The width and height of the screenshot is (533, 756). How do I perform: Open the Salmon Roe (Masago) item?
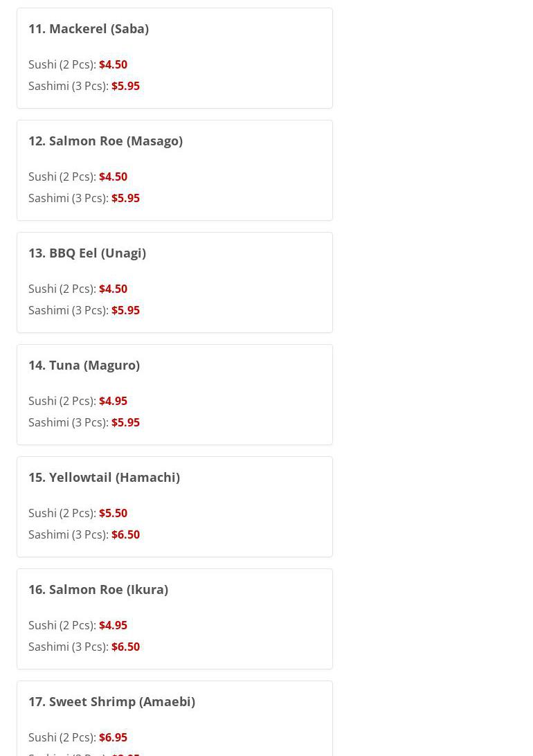click(105, 141)
